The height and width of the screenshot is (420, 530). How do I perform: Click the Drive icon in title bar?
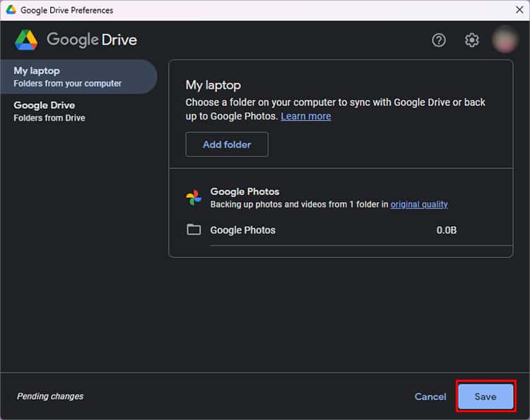pos(11,10)
